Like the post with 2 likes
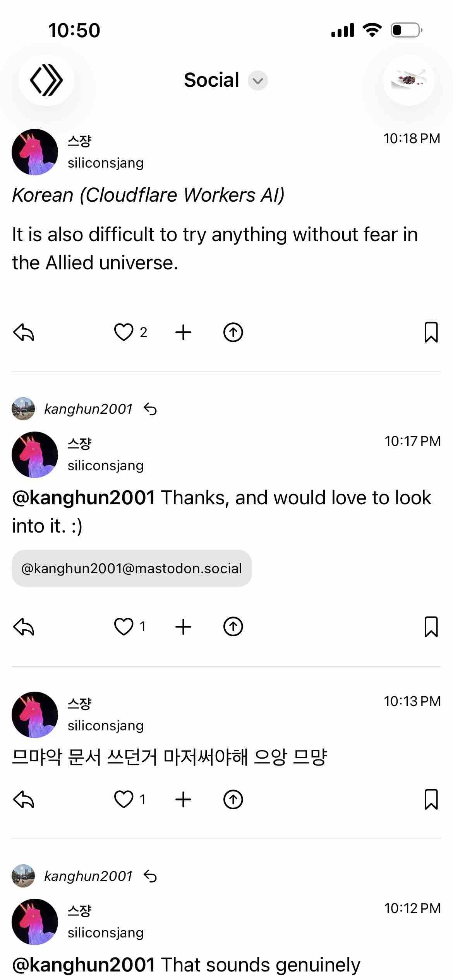The image size is (453, 980). (x=124, y=332)
